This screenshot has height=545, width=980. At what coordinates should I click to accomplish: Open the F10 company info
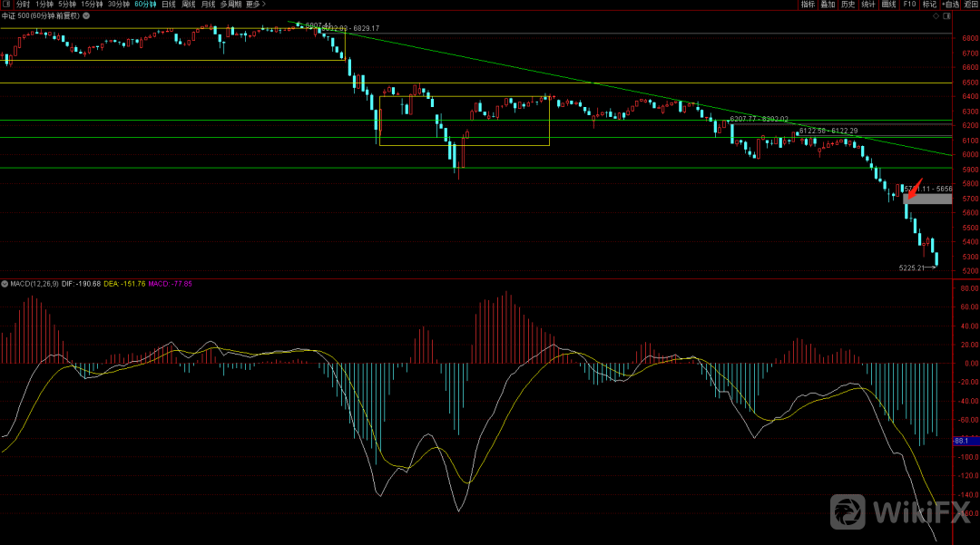[x=909, y=5]
